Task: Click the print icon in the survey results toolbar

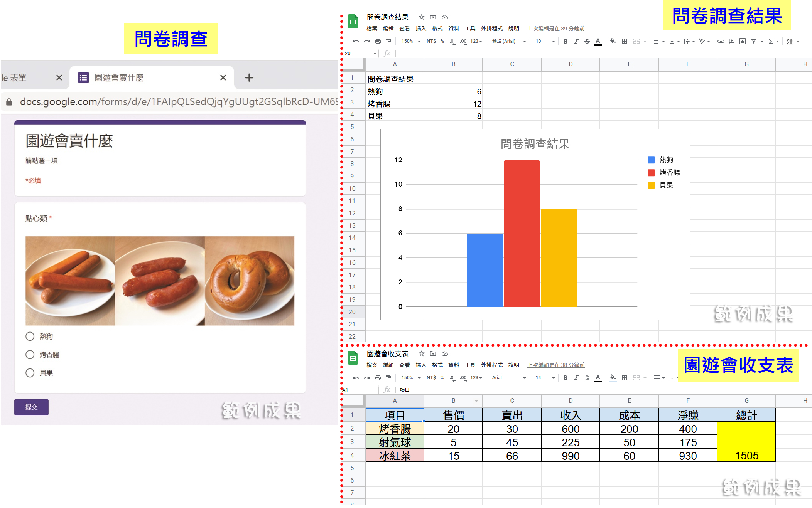Action: point(378,41)
